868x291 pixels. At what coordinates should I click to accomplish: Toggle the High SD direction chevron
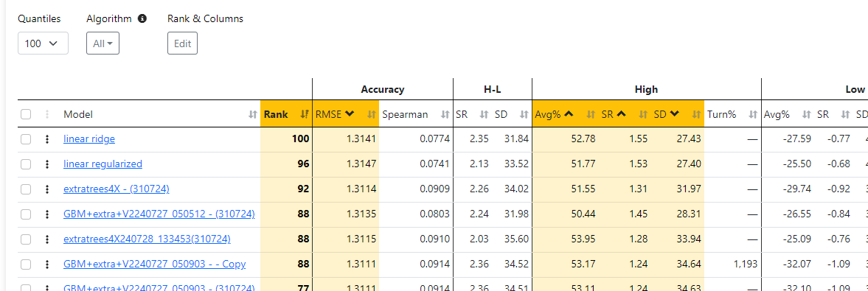[x=674, y=114]
